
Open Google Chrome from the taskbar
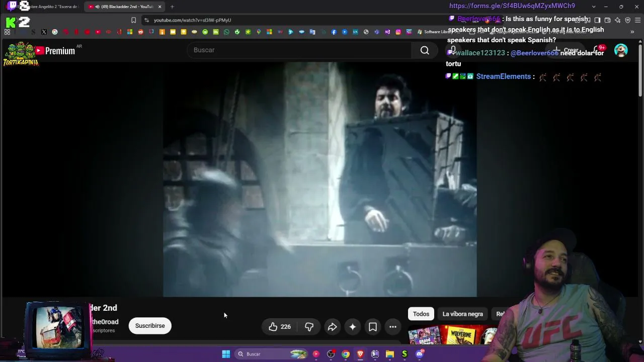click(346, 354)
